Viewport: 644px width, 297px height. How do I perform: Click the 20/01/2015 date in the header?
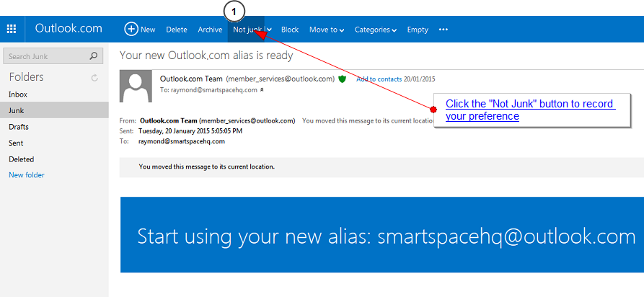click(419, 79)
